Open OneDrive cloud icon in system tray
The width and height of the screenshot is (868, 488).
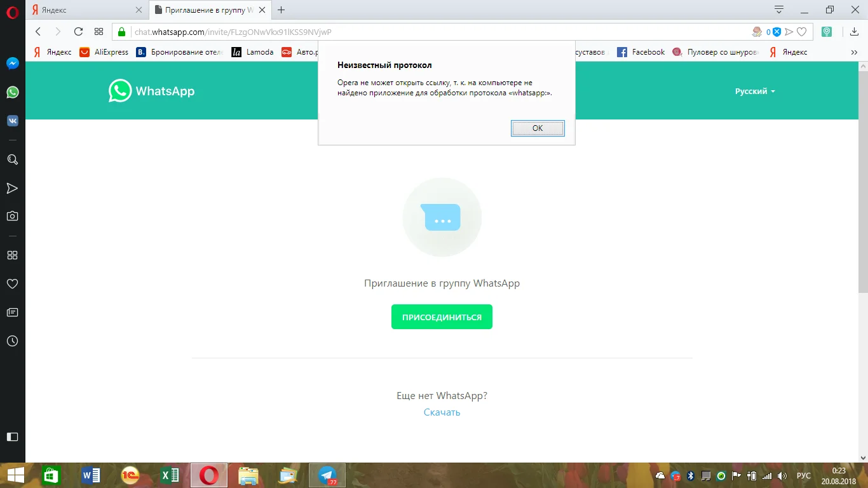[x=660, y=476]
